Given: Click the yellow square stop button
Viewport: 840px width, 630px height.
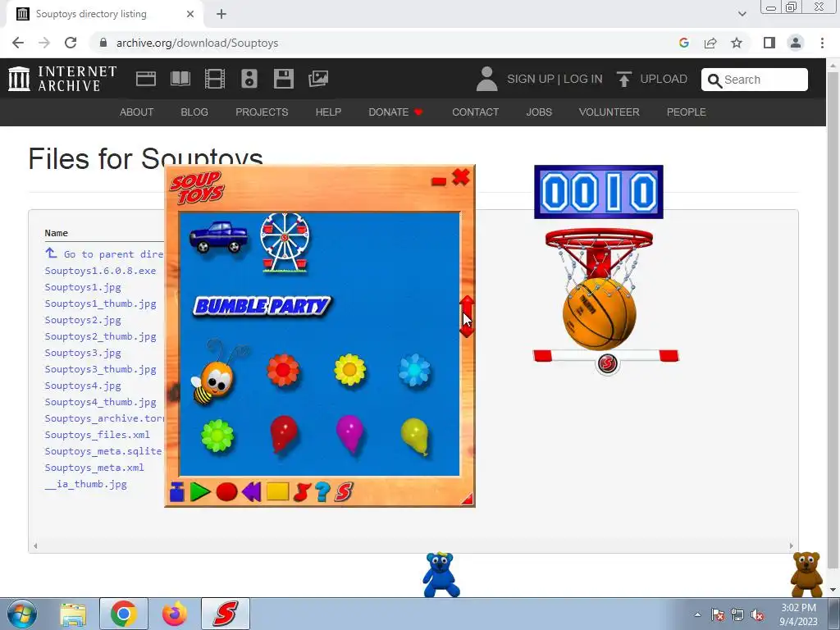Looking at the screenshot, I should pyautogui.click(x=277, y=492).
